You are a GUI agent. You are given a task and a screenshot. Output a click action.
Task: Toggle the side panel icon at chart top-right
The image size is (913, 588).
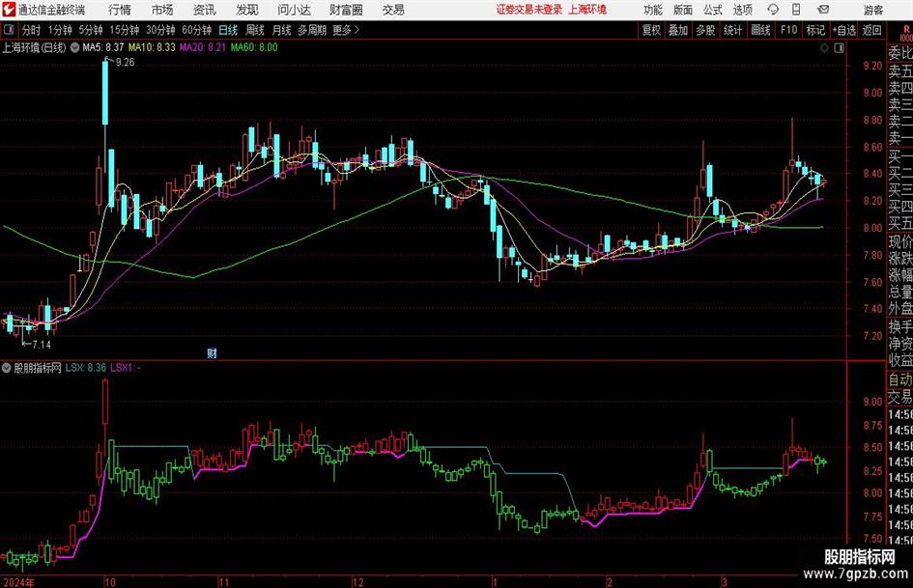point(839,48)
